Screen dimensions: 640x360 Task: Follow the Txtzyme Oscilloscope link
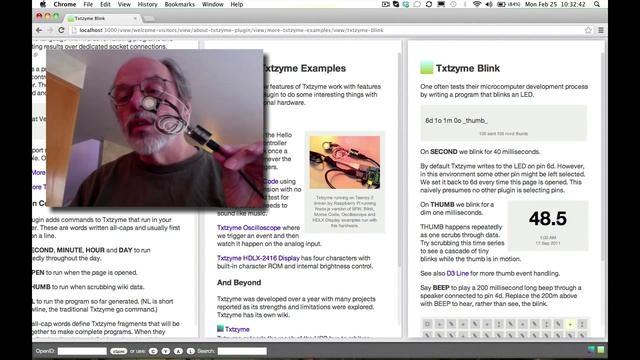coord(249,227)
